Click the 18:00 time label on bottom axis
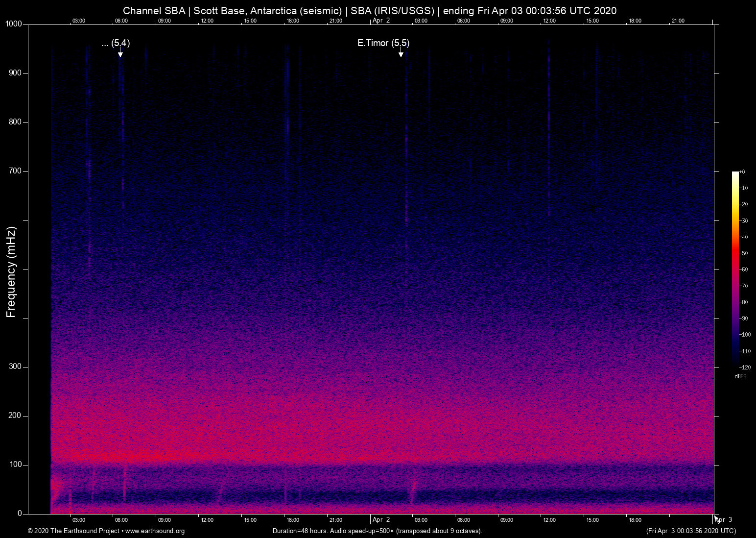The image size is (756, 538). [293, 520]
